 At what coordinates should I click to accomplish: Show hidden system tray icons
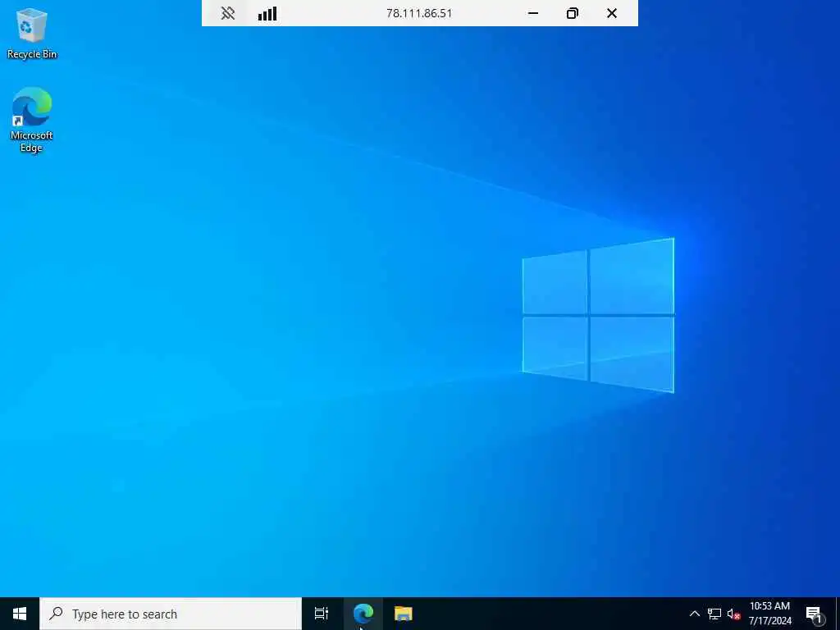pyautogui.click(x=694, y=614)
